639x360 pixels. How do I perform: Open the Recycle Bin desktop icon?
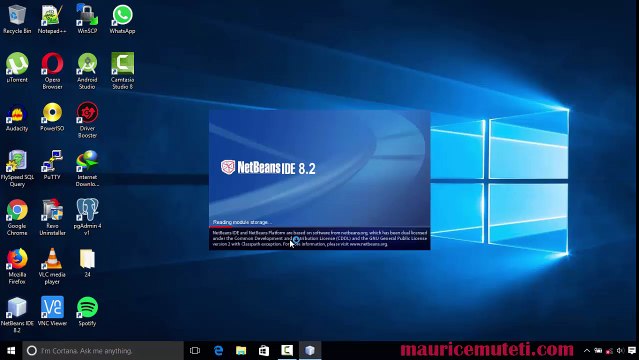17,18
